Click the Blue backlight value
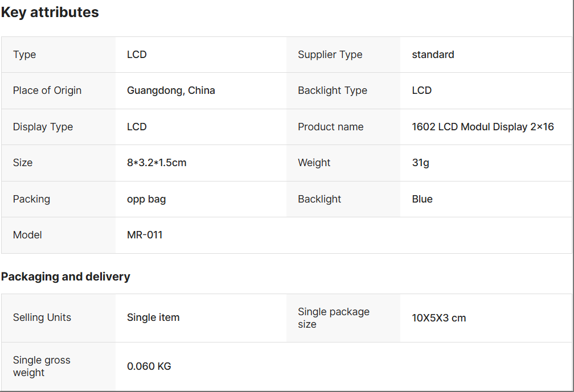574x392 pixels. click(422, 199)
